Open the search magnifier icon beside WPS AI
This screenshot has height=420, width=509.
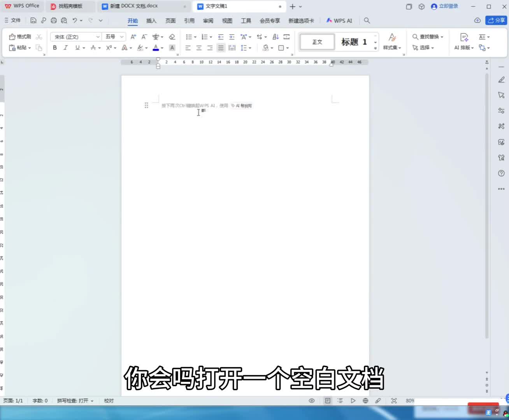(367, 20)
